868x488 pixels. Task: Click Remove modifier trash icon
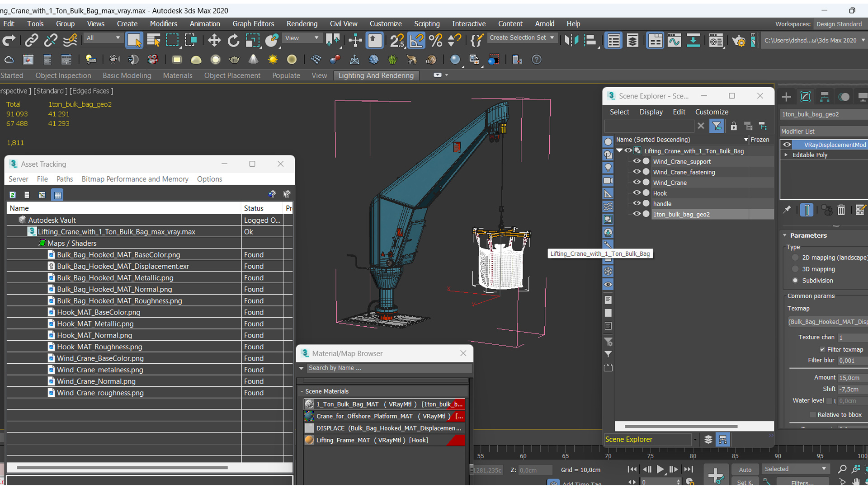841,210
